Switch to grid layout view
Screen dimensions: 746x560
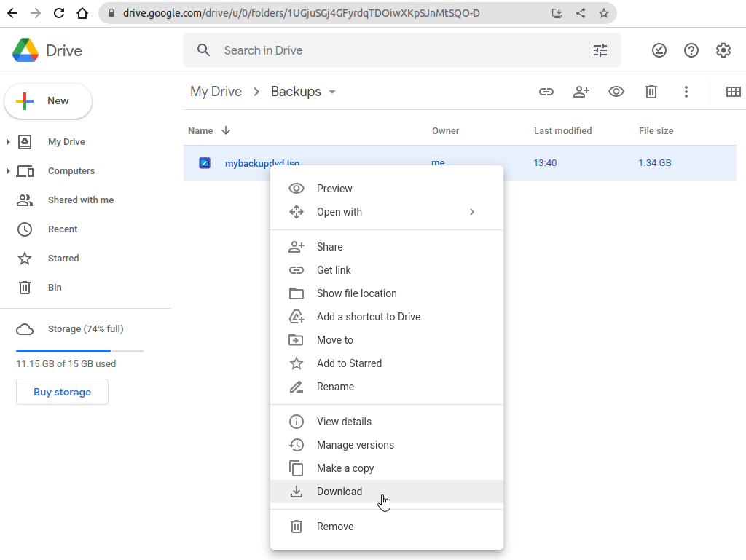(733, 92)
